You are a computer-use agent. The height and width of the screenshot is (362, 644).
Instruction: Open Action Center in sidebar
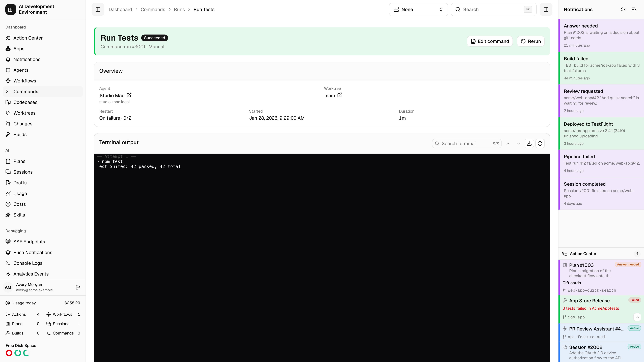coord(43,38)
